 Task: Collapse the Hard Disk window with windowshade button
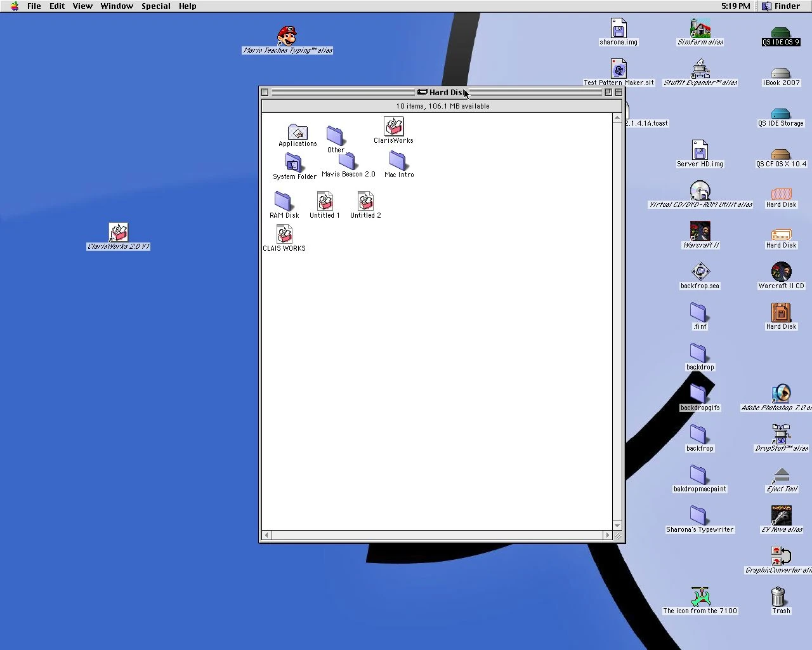(619, 92)
